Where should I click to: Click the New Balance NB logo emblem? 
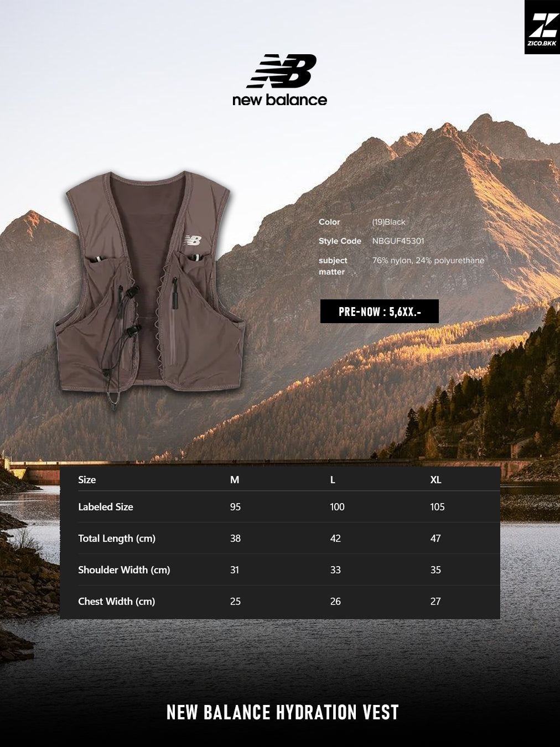(281, 71)
